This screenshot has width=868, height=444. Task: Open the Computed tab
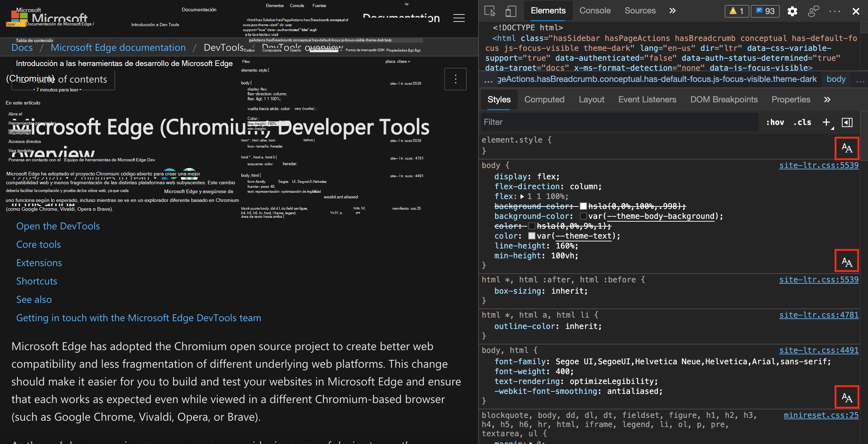(544, 100)
